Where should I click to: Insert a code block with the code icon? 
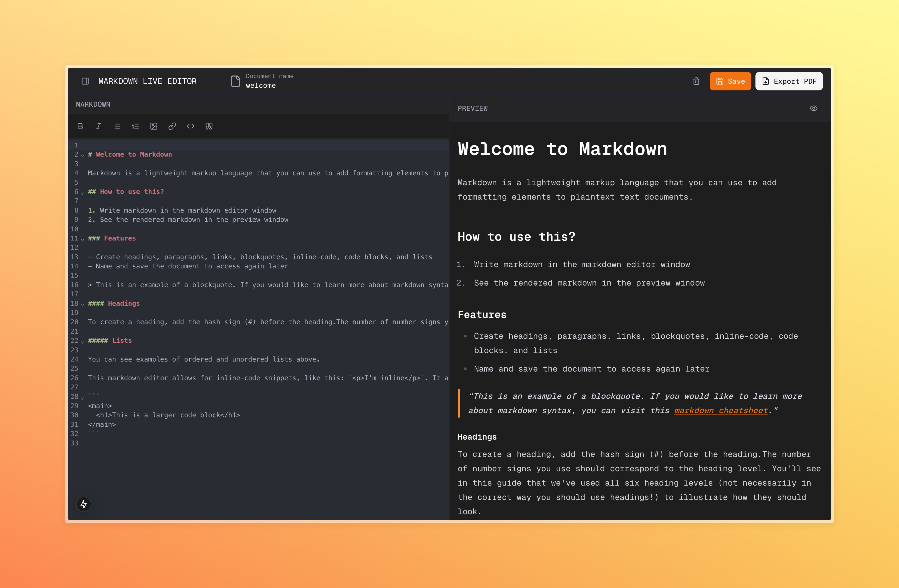pyautogui.click(x=190, y=126)
